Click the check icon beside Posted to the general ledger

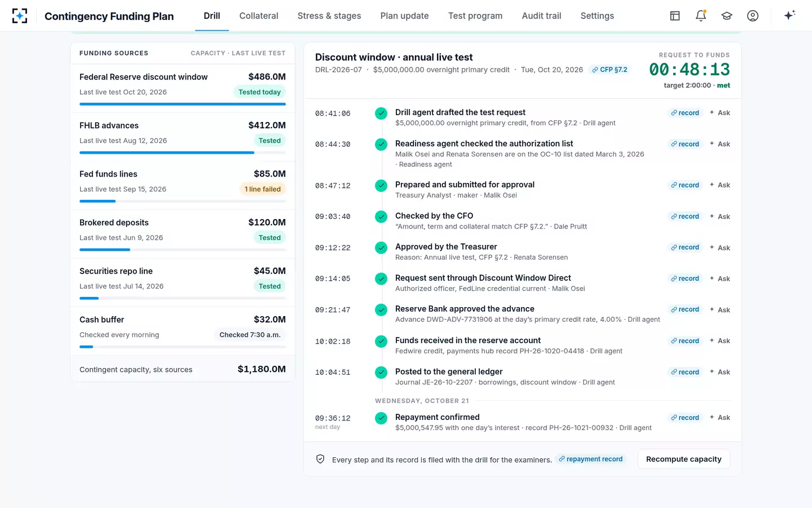(x=381, y=373)
